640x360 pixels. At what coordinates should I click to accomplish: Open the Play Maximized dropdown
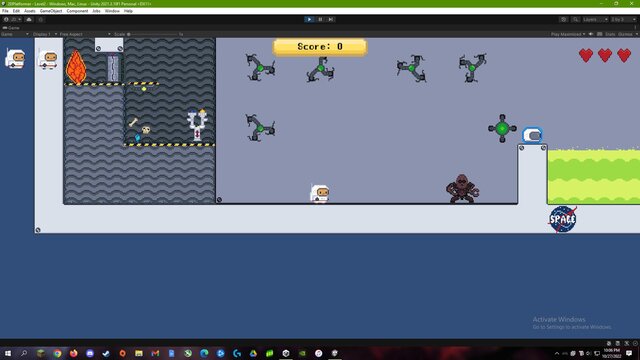(x=568, y=34)
